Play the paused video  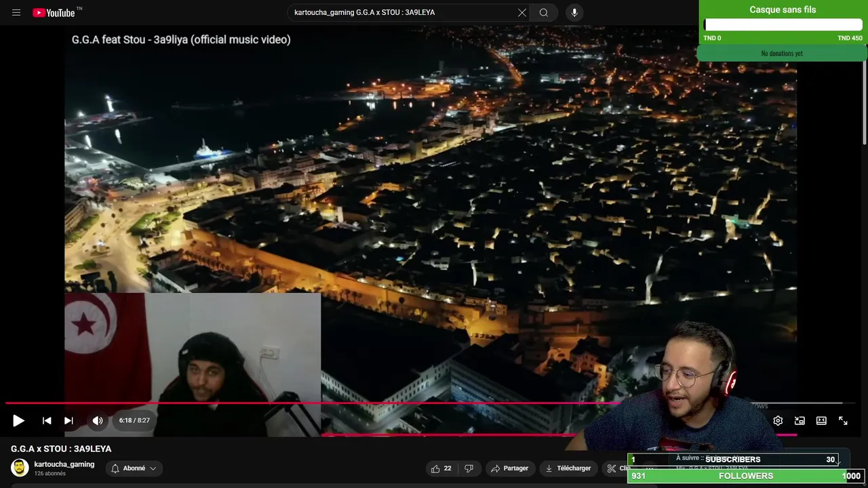point(18,421)
